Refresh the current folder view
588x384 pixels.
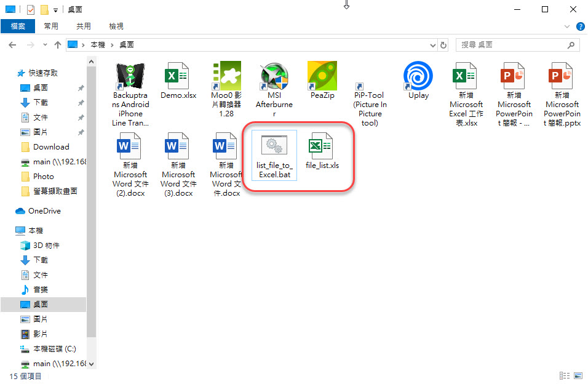pyautogui.click(x=443, y=45)
